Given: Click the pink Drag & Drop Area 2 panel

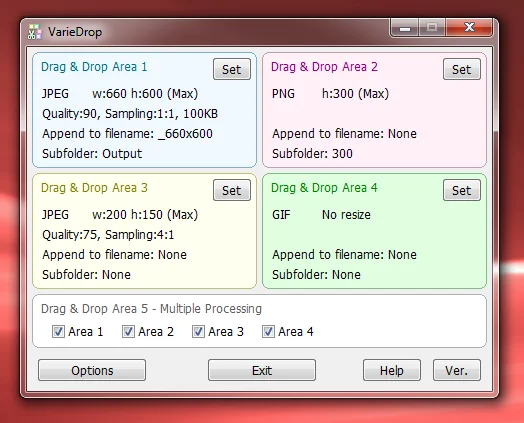Looking at the screenshot, I should (x=374, y=110).
